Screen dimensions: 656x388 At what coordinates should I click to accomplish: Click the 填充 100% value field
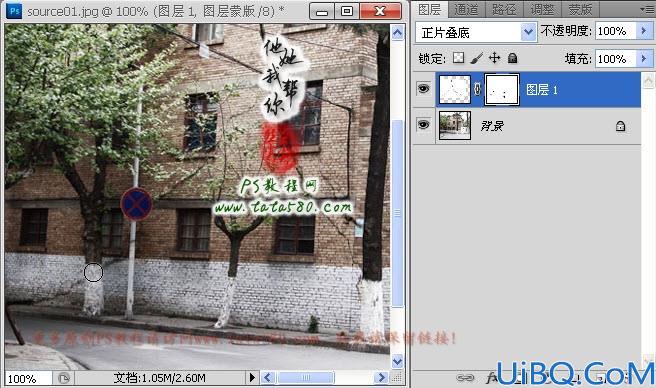[x=616, y=58]
